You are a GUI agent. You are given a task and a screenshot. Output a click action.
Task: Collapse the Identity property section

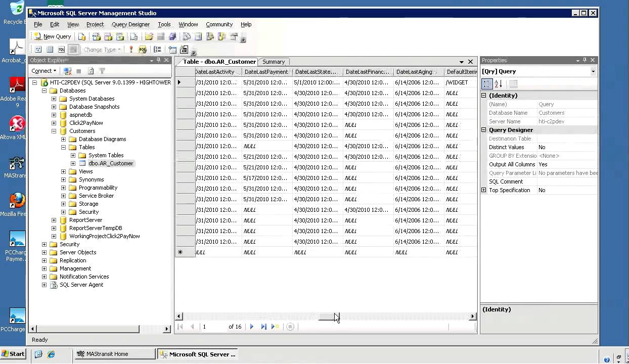[484, 96]
